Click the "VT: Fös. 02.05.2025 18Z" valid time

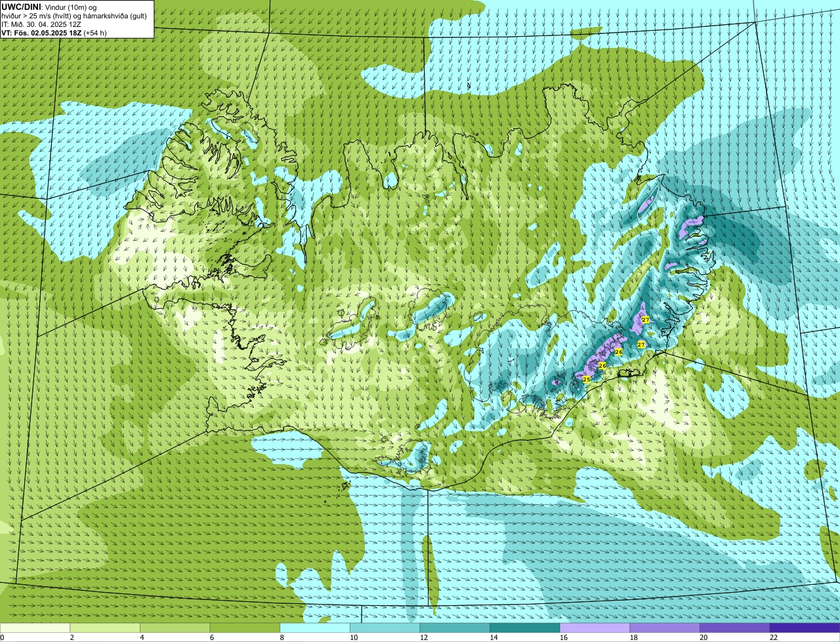[41, 33]
